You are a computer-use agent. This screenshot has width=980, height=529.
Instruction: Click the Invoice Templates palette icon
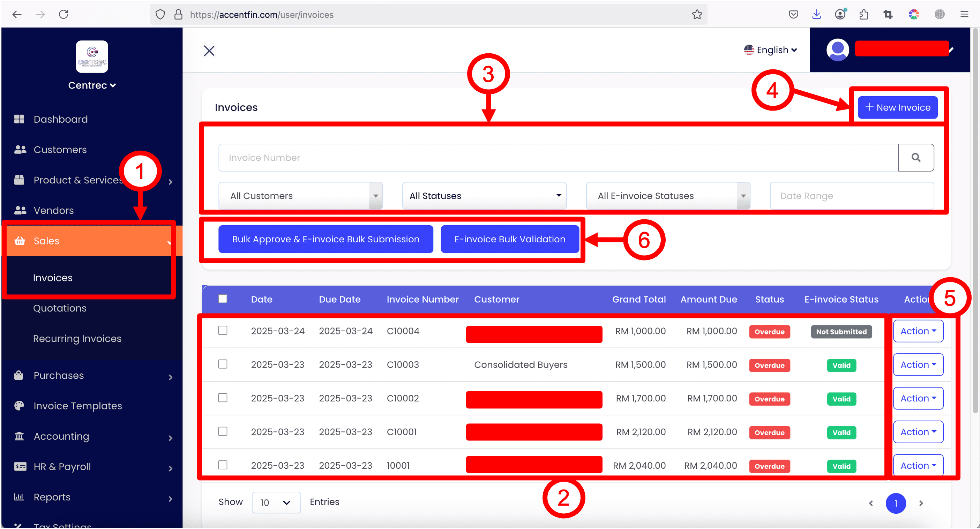[19, 406]
